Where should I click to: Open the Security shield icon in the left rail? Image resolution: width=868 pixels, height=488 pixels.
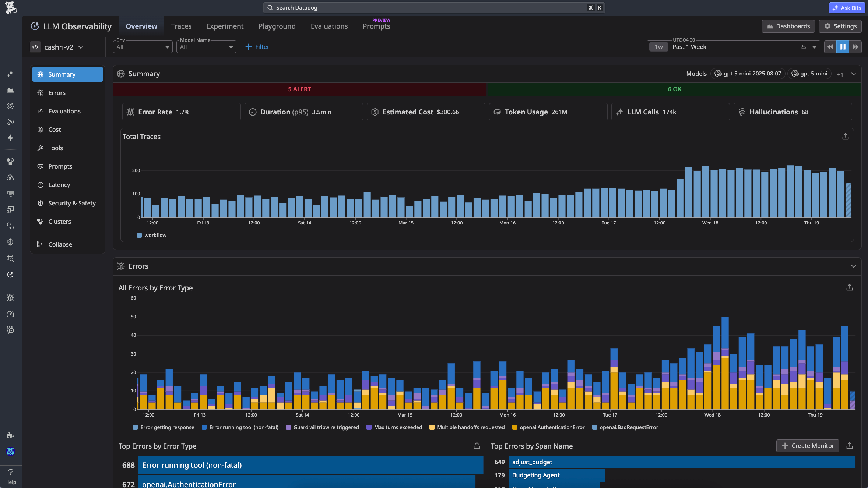coord(11,242)
